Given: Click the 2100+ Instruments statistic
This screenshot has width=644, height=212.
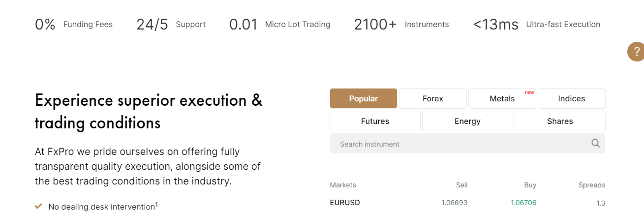Looking at the screenshot, I should point(401,24).
